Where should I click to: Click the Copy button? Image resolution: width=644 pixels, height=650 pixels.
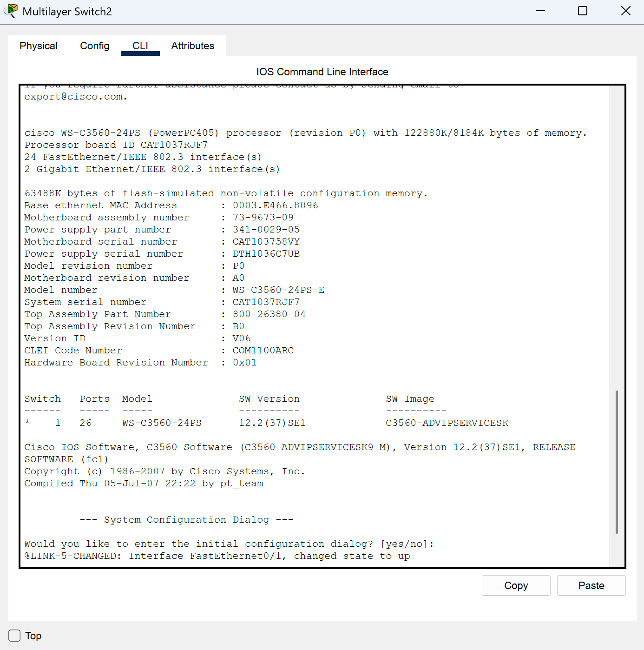pyautogui.click(x=516, y=585)
